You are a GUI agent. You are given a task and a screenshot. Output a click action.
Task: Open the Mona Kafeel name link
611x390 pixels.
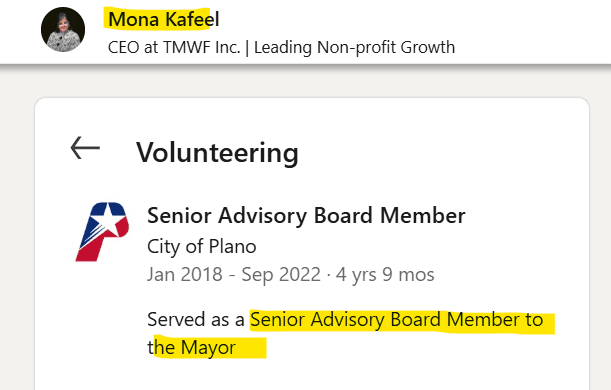pyautogui.click(x=164, y=19)
